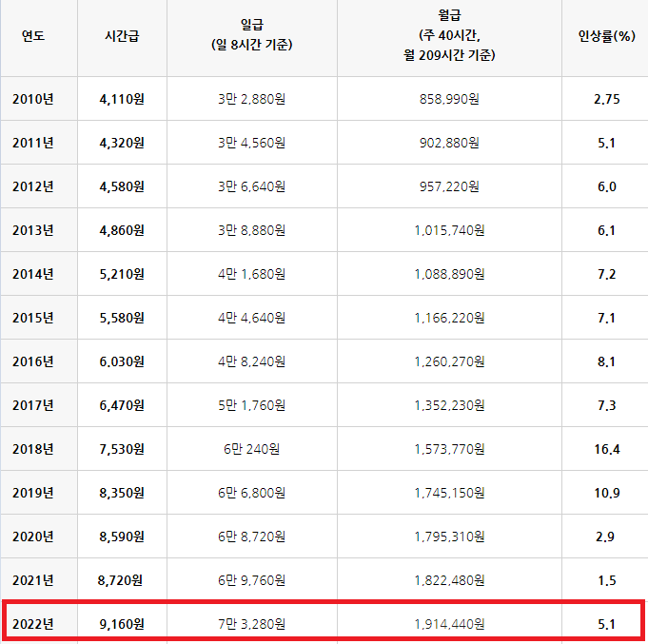Select monthly wage 902,880원
648x644 pixels.
coord(449,143)
